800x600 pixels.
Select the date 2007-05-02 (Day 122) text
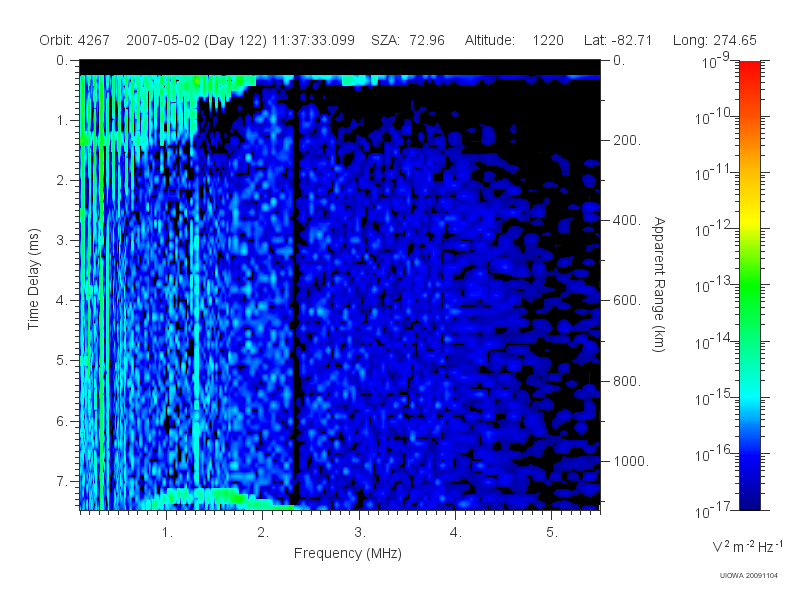click(196, 40)
